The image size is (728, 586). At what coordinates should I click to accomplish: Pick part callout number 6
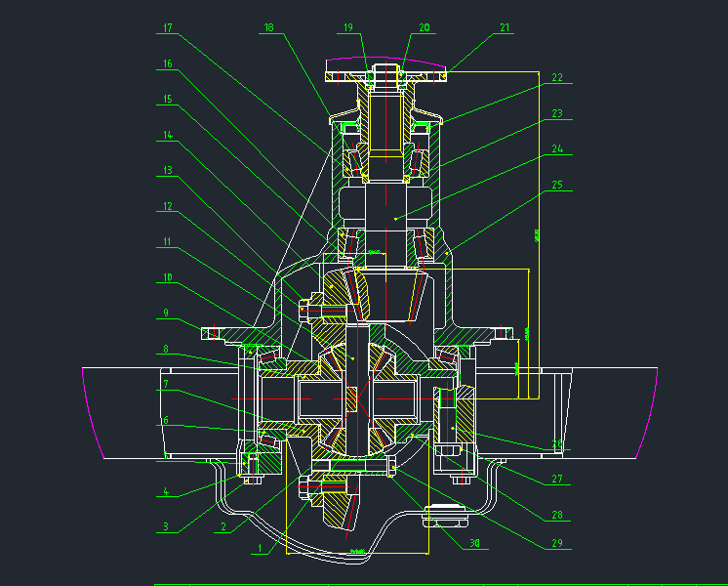166,421
